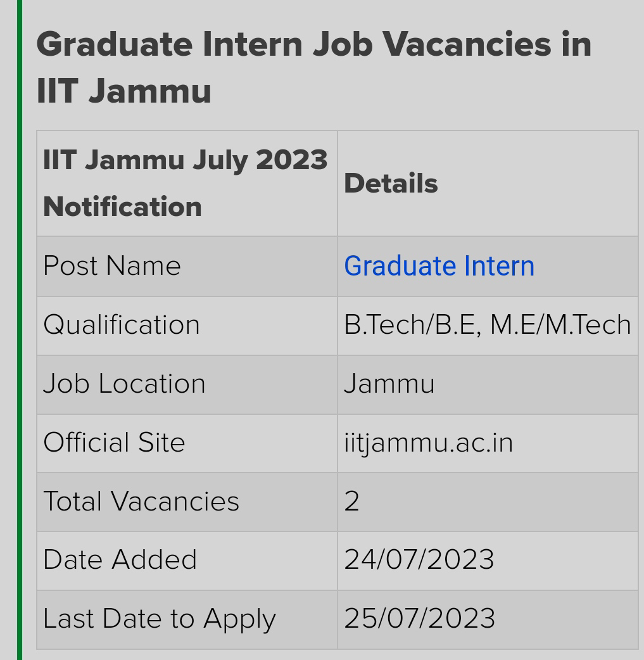Viewport: 644px width, 660px height.
Task: Select the Total Vacancies row label
Action: coord(141,502)
